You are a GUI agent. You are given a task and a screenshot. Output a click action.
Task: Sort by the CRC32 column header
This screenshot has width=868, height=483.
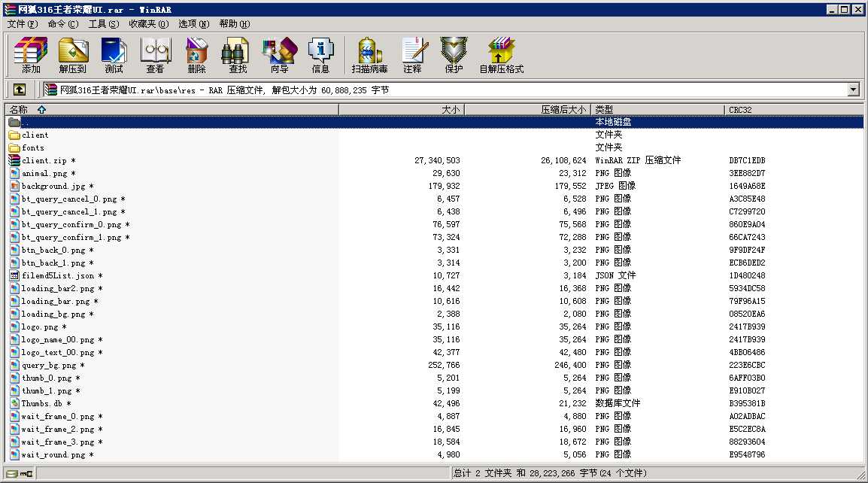pos(794,110)
